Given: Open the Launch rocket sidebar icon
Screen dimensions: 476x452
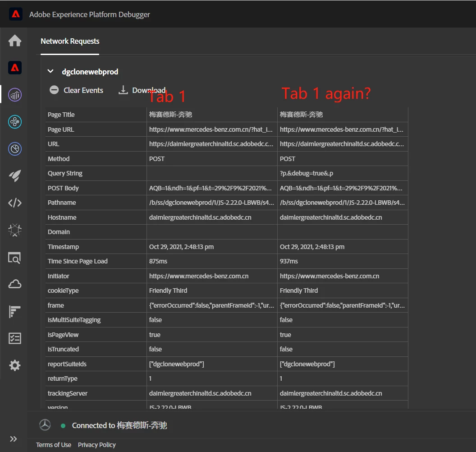Looking at the screenshot, I should point(14,175).
